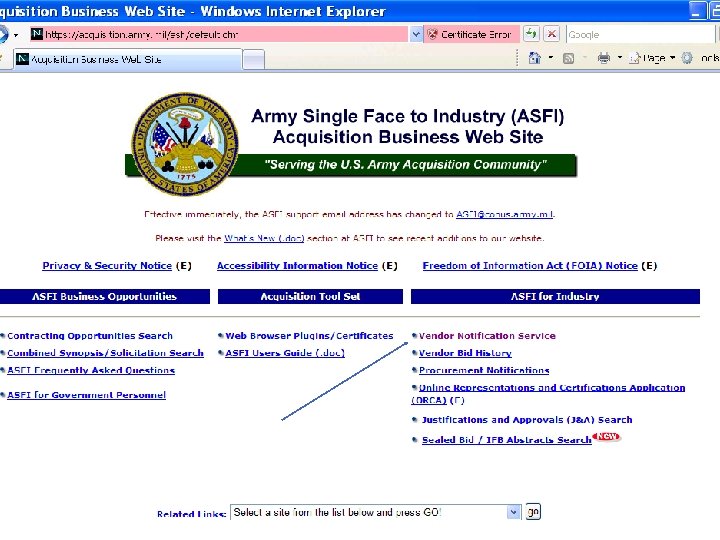Screen dimensions: 720x540
Task: Open ASFI Frequently Asked Questions
Action: [91, 370]
